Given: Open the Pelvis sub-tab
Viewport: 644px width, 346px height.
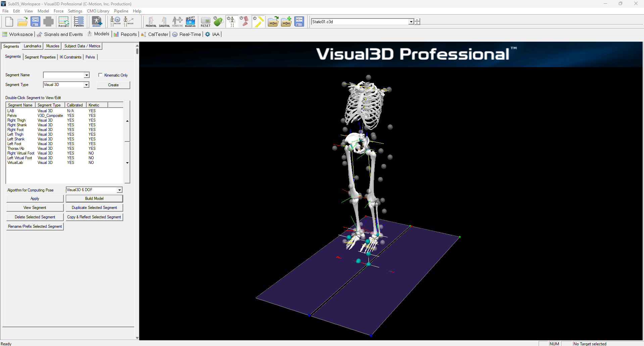Looking at the screenshot, I should click(x=90, y=57).
